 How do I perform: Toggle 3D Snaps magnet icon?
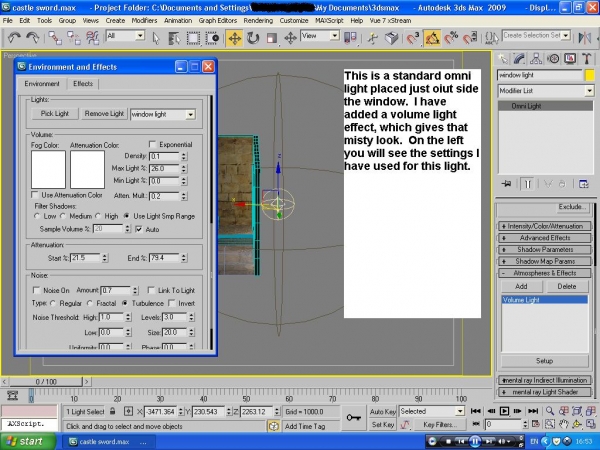pos(412,38)
